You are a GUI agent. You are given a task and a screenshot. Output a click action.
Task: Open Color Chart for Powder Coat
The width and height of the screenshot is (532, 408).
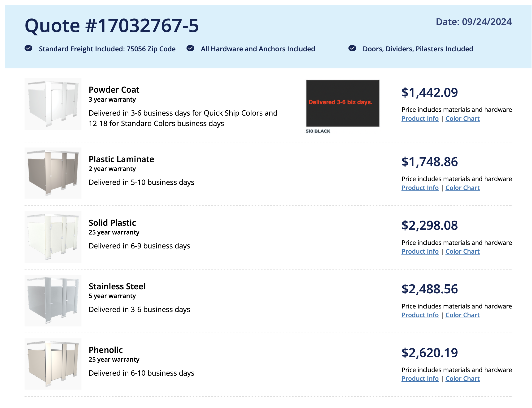(x=462, y=119)
